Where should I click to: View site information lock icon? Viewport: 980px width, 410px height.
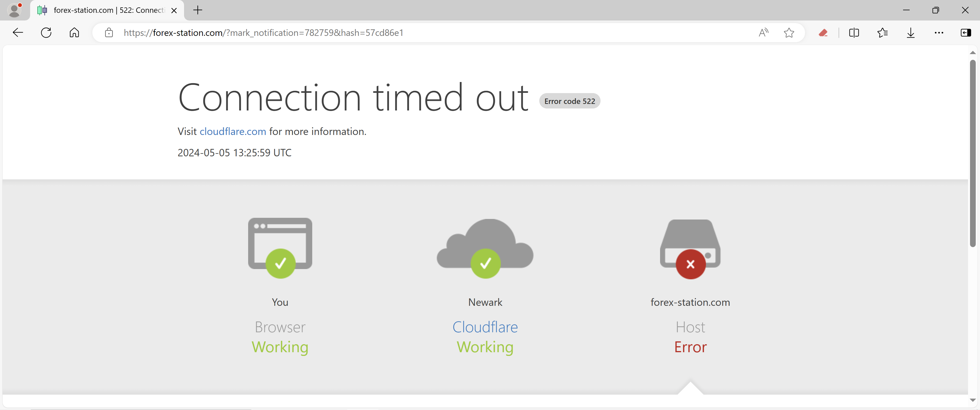click(x=109, y=33)
